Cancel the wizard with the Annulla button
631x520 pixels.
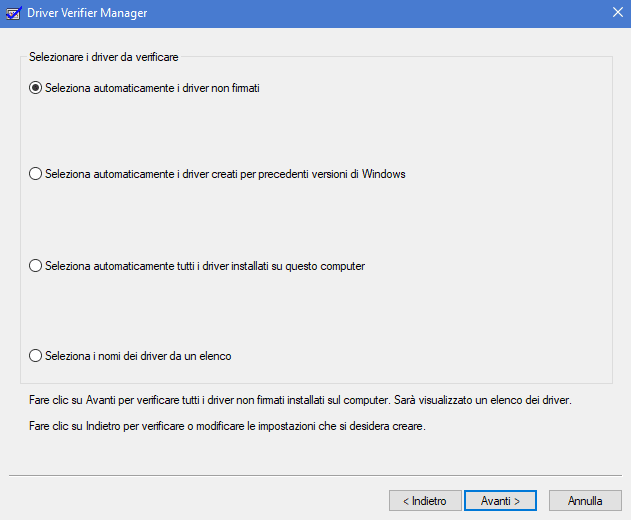coord(585,500)
